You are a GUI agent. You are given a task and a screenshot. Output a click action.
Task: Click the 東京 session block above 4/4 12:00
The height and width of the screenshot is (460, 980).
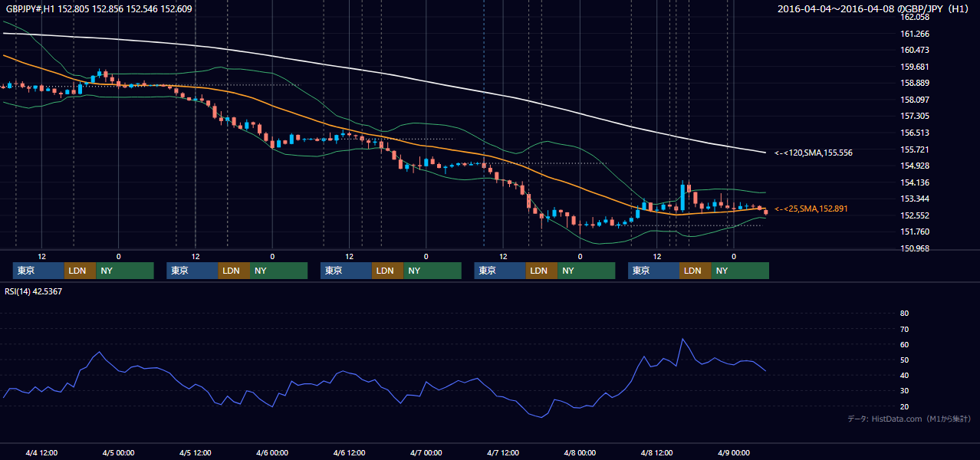point(38,271)
